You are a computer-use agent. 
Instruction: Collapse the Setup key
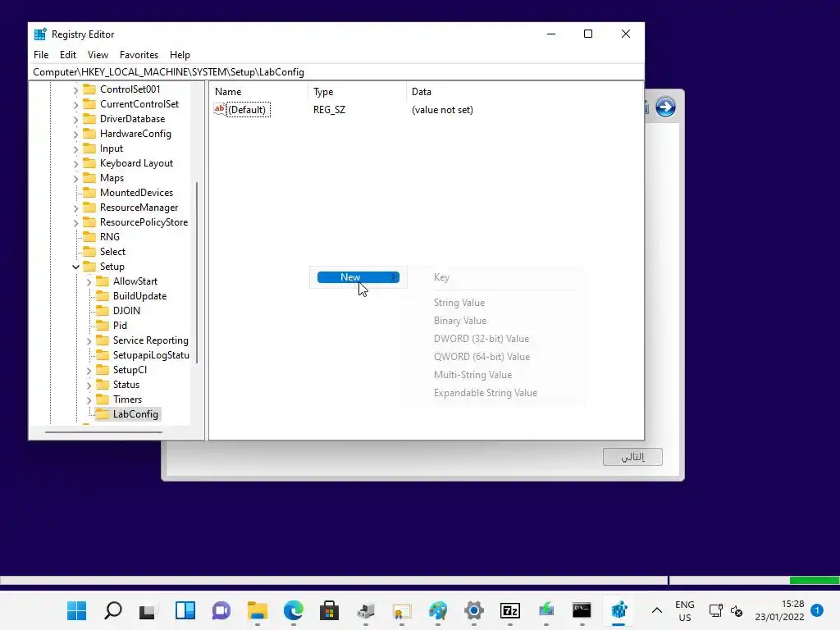(75, 267)
